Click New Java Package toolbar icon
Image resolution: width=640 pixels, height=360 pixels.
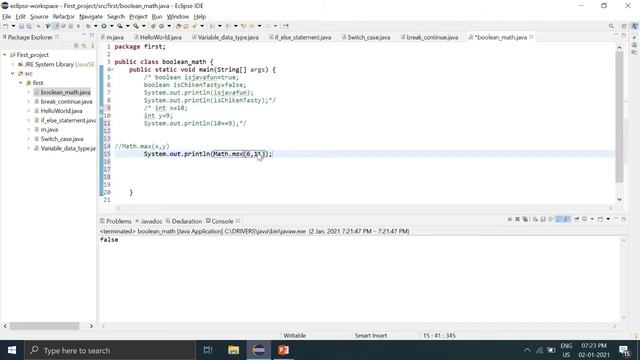tap(153, 26)
